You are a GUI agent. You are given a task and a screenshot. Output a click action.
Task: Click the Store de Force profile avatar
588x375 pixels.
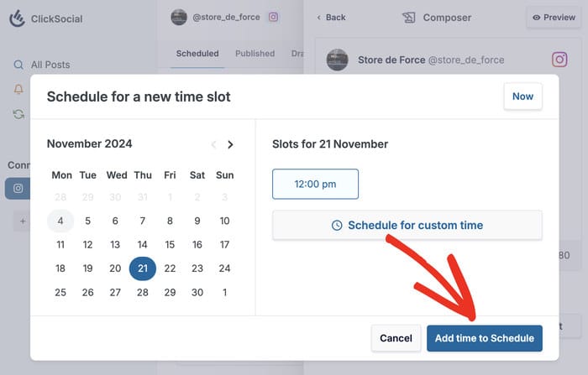click(338, 60)
